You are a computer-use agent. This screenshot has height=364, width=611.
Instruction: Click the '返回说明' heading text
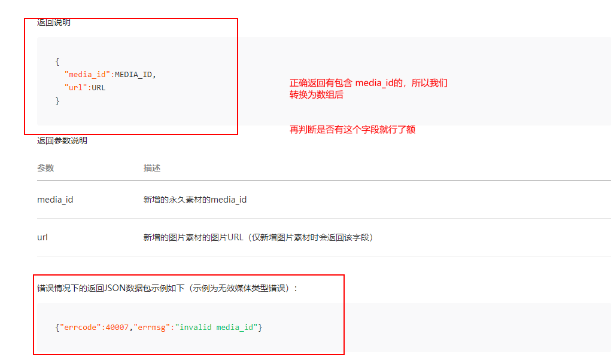coord(54,23)
